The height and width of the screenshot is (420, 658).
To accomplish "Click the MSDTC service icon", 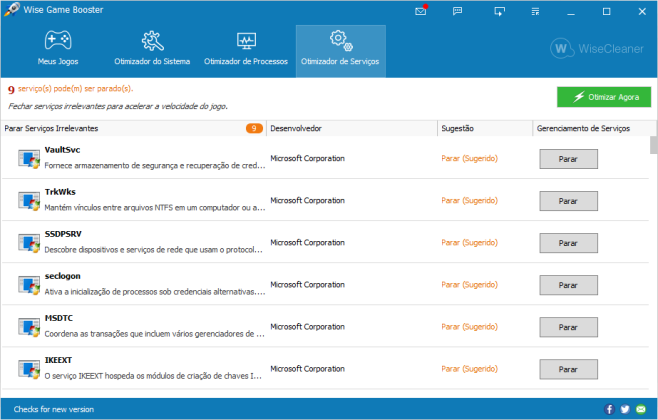I will (29, 327).
